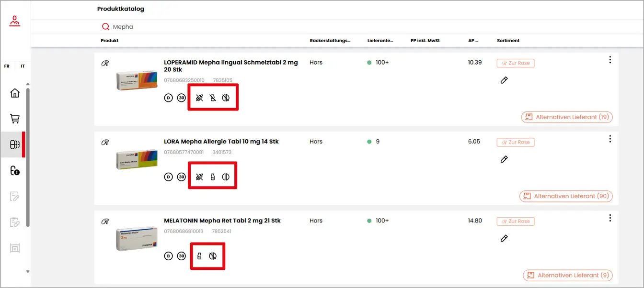
Task: Click the Rx symbol beside MELATONIN Mepha
Action: [x=105, y=222]
